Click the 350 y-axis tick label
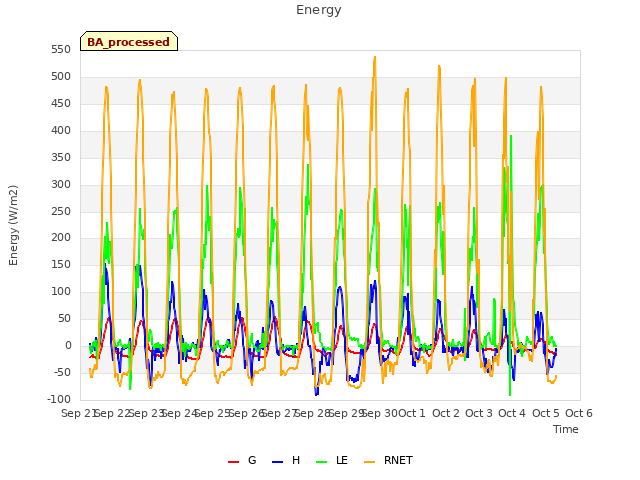Viewport: 640px width, 480px height. click(x=61, y=158)
